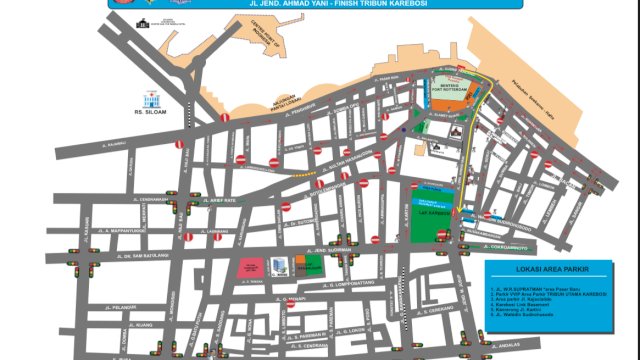The image size is (640, 360).
Task: Click the yellow route arrowhead near Lap. Karebosi
Action: (460, 210)
